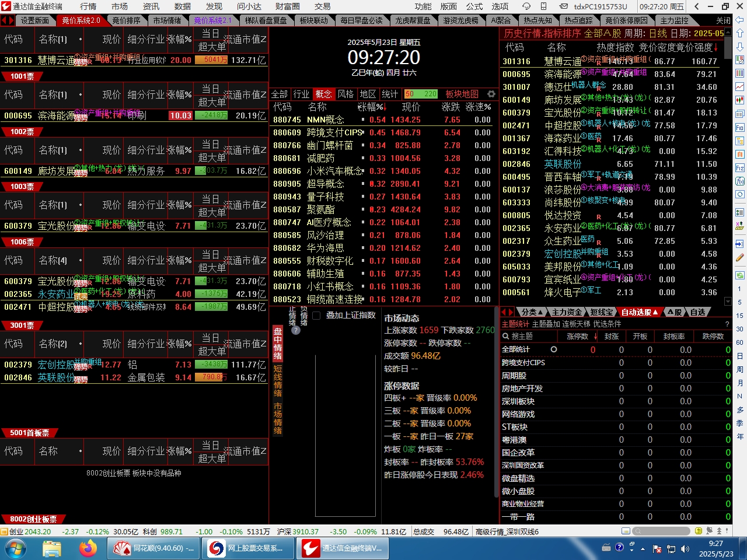The image size is (747, 560).
Task: Click the headset support icon in title bar
Action: click(526, 6)
